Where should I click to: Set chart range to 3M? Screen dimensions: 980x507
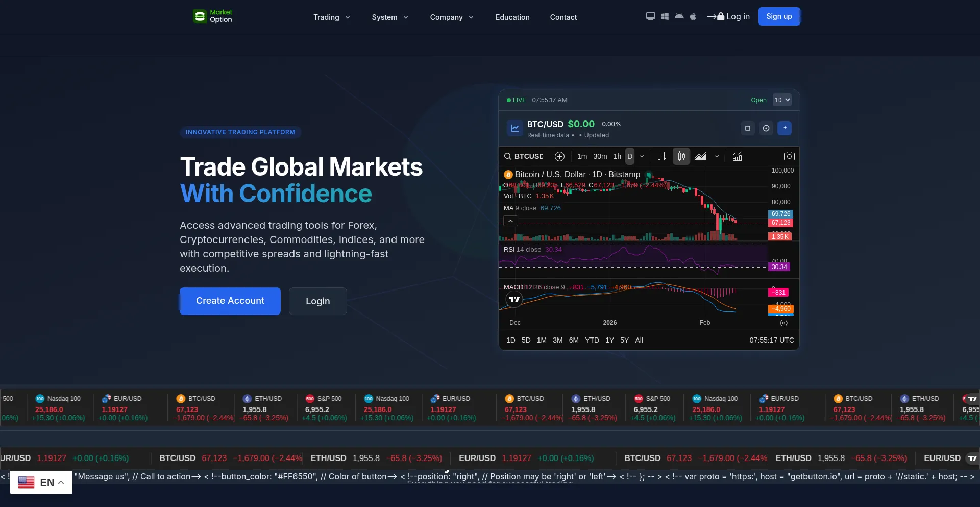[x=558, y=340]
